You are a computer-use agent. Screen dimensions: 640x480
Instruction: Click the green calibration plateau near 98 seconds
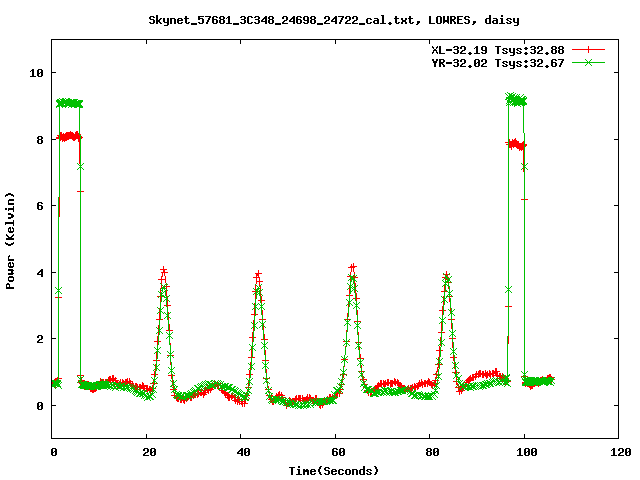[516, 99]
